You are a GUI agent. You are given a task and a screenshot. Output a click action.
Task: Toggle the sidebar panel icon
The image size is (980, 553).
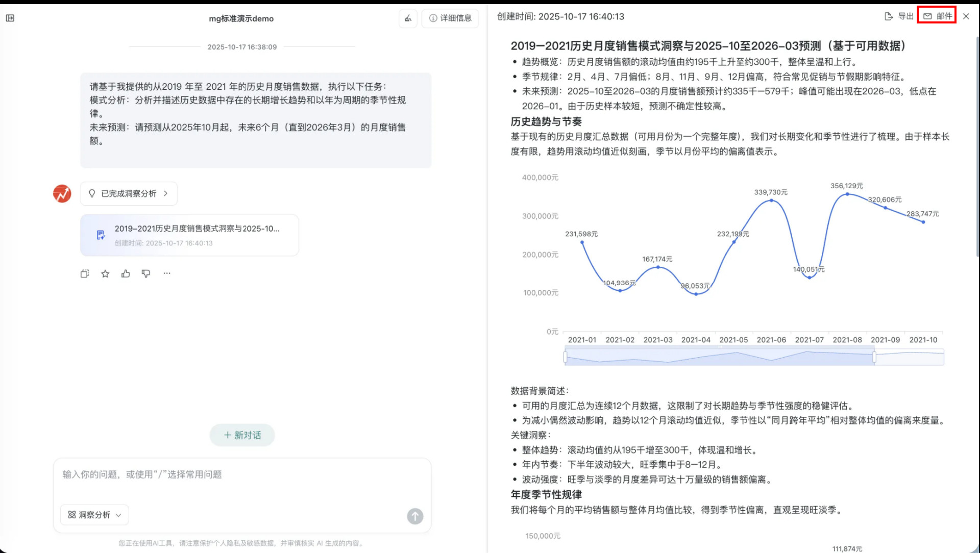click(x=10, y=18)
